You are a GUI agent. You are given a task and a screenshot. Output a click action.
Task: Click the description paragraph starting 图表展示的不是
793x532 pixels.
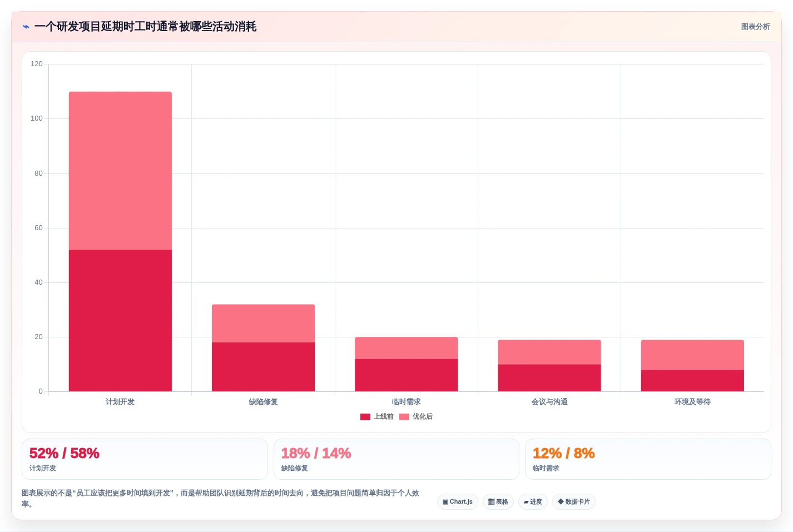coord(221,499)
